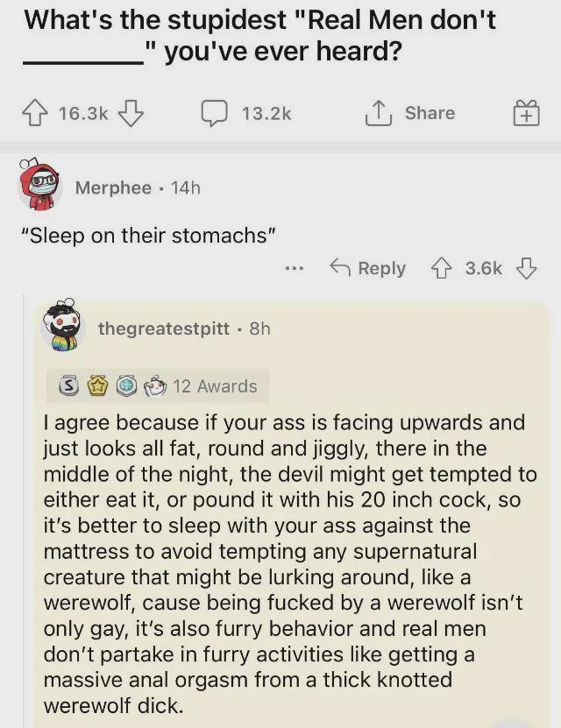561x728 pixels.
Task: Downvote the Real Men post
Action: [x=130, y=114]
